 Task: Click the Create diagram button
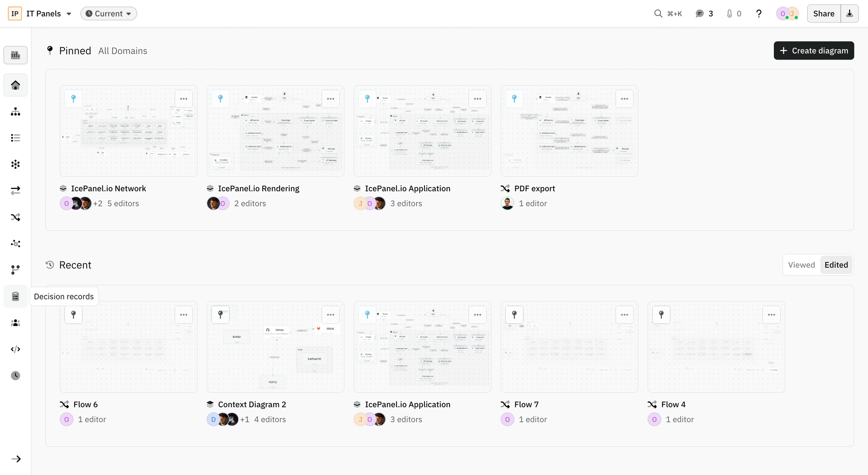(x=814, y=51)
